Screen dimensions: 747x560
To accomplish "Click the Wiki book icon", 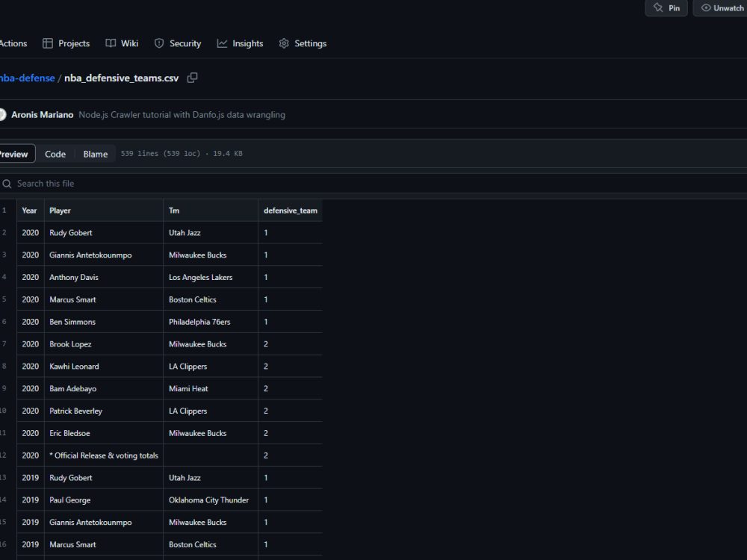I will tap(111, 43).
